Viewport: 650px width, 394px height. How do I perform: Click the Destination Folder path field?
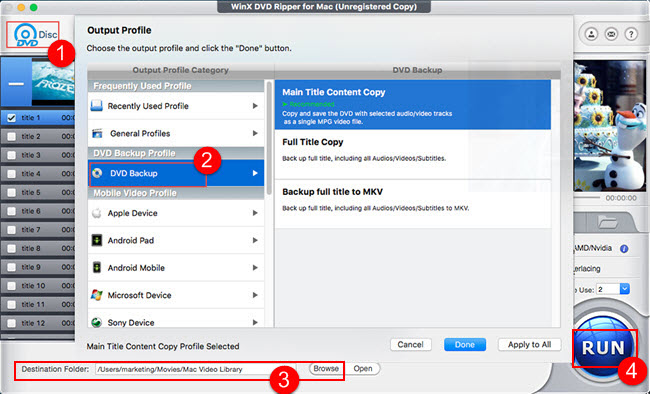(x=195, y=369)
